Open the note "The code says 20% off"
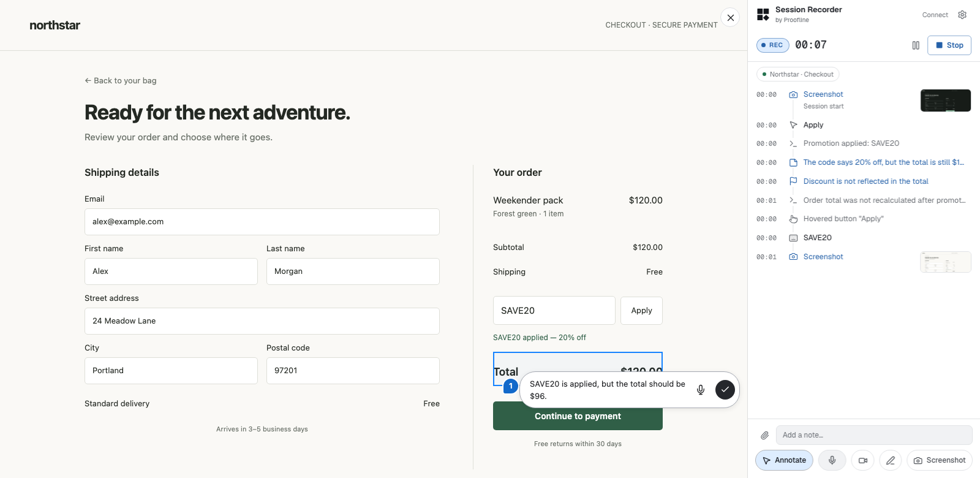The width and height of the screenshot is (980, 478). click(883, 162)
